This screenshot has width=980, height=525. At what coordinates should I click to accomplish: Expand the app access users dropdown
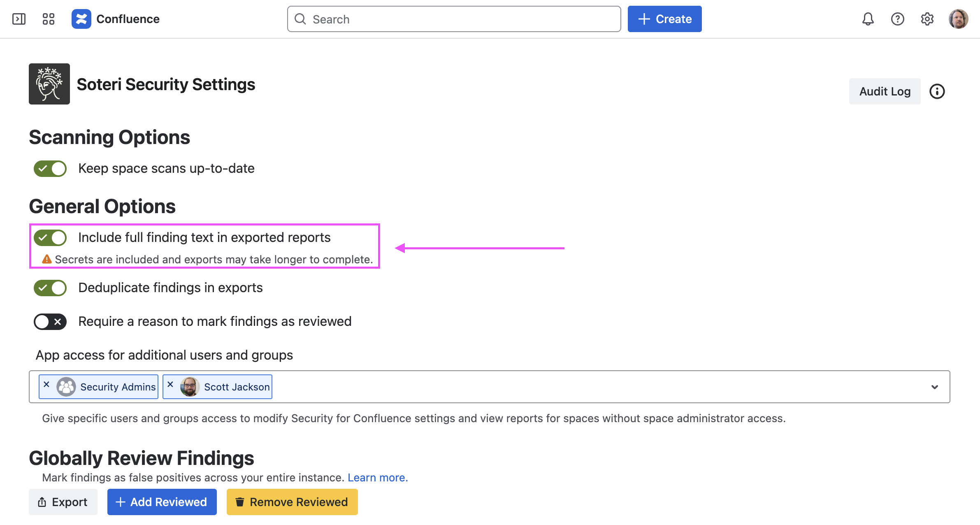(x=934, y=387)
